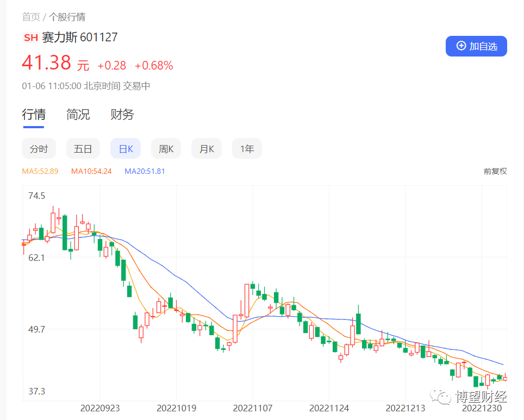This screenshot has height=420, width=524.
Task: Click the 加自选 add-to-watchlist button
Action: point(476,46)
